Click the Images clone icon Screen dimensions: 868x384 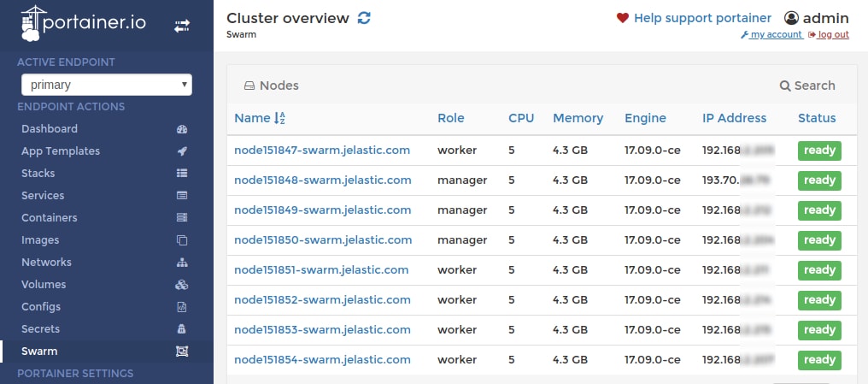182,240
